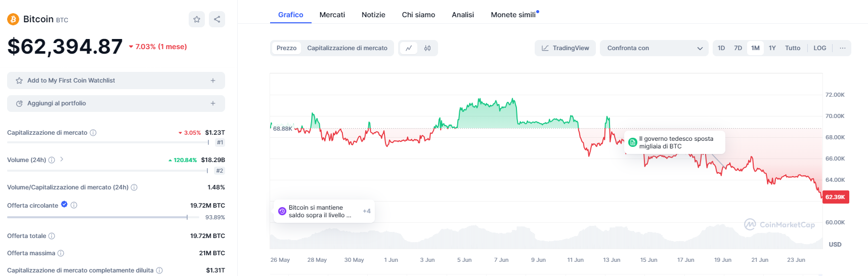
Task: Toggle Prezzo chart view
Action: [x=286, y=48]
